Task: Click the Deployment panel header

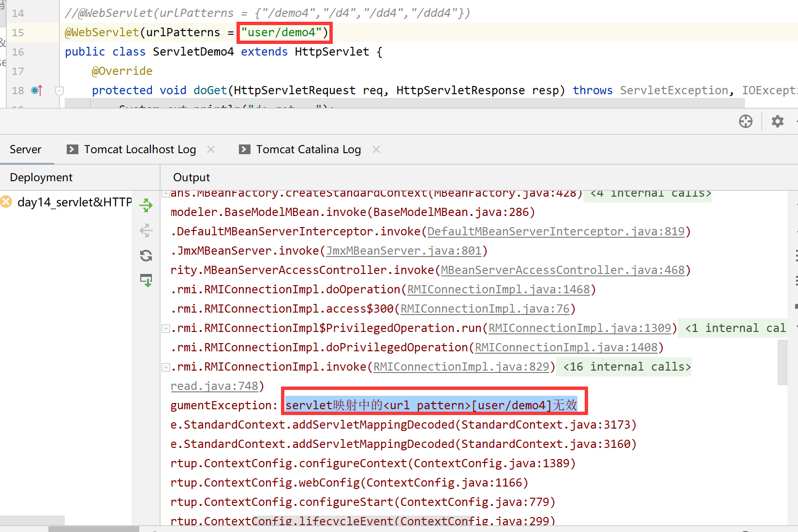Action: 41,177
